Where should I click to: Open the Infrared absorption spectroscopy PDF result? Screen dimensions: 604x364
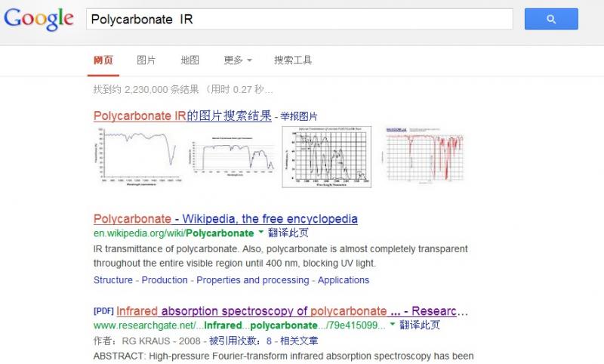coord(292,311)
